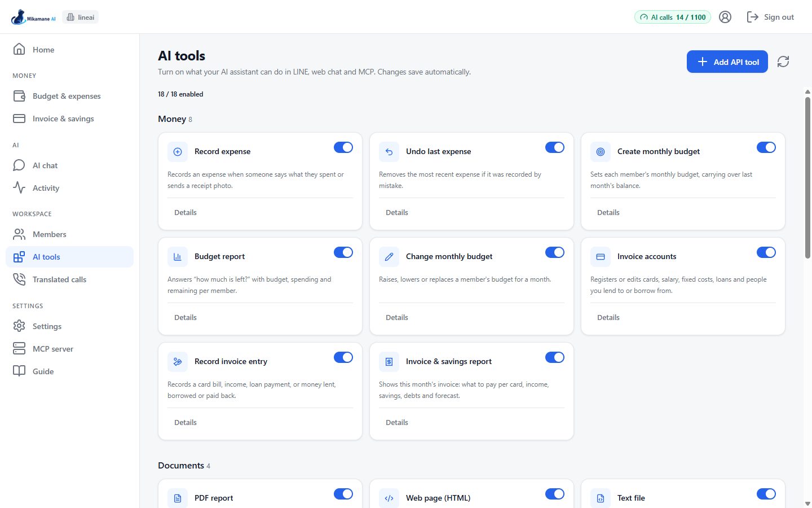
Task: Click the Record invoice entry icon
Action: (x=178, y=362)
